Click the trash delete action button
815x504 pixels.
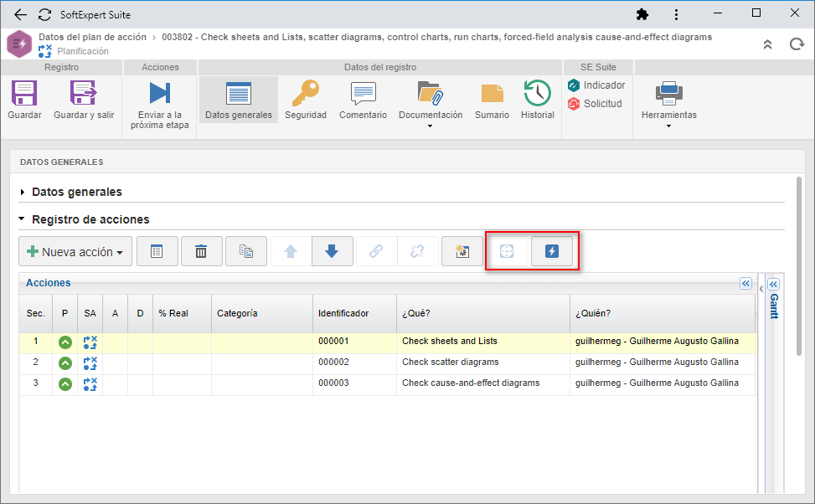tap(201, 251)
